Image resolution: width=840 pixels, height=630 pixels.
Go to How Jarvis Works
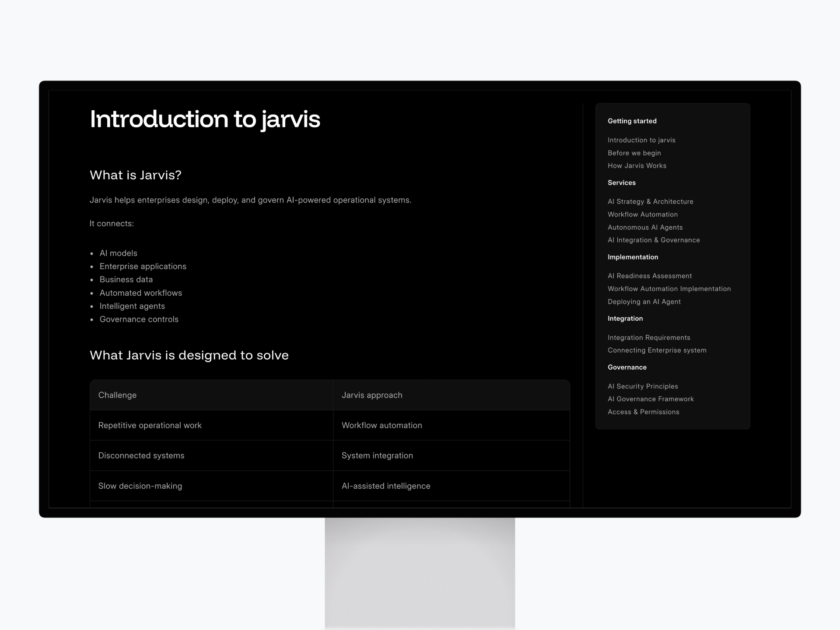637,166
